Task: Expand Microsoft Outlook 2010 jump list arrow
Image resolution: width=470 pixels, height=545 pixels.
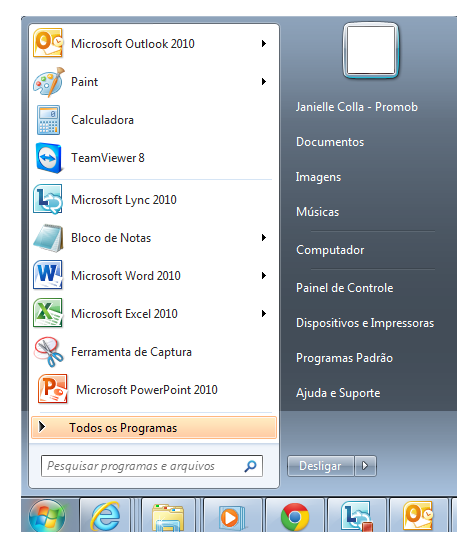Action: [x=264, y=43]
